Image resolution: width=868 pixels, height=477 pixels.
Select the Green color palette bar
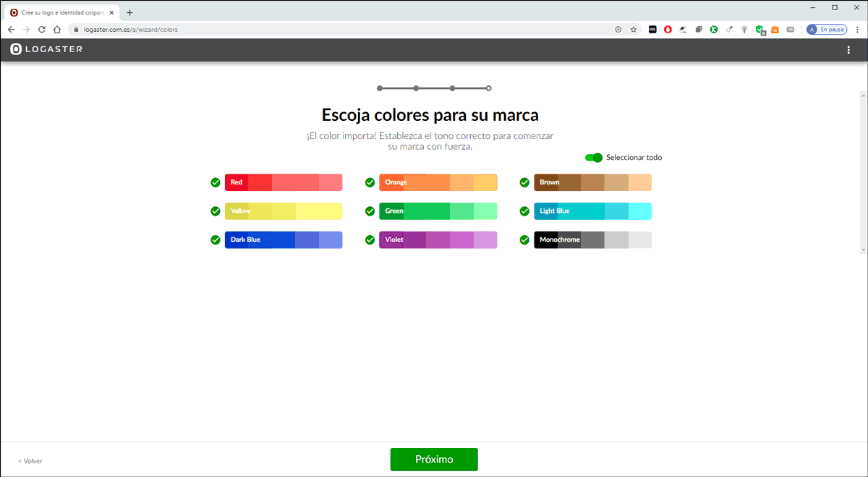coord(438,211)
